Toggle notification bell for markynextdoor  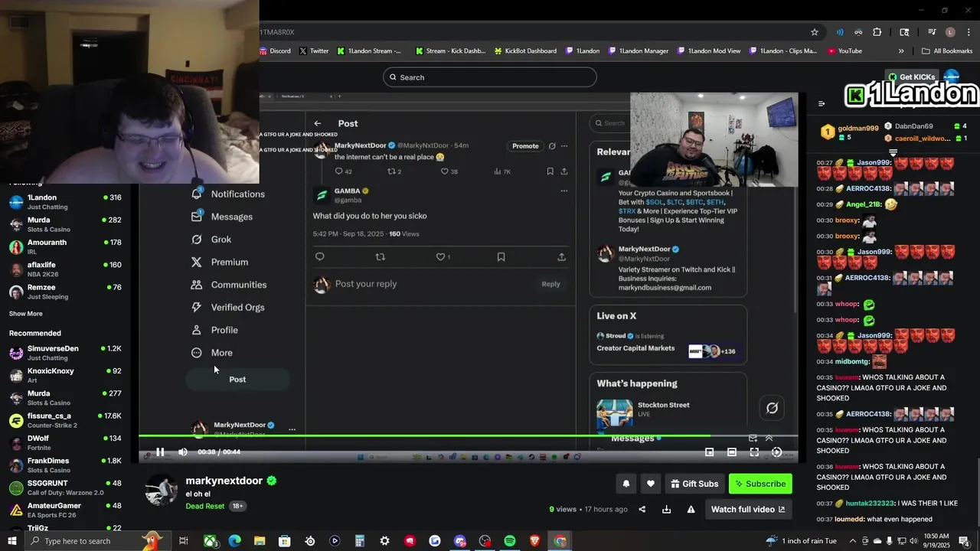click(x=626, y=484)
